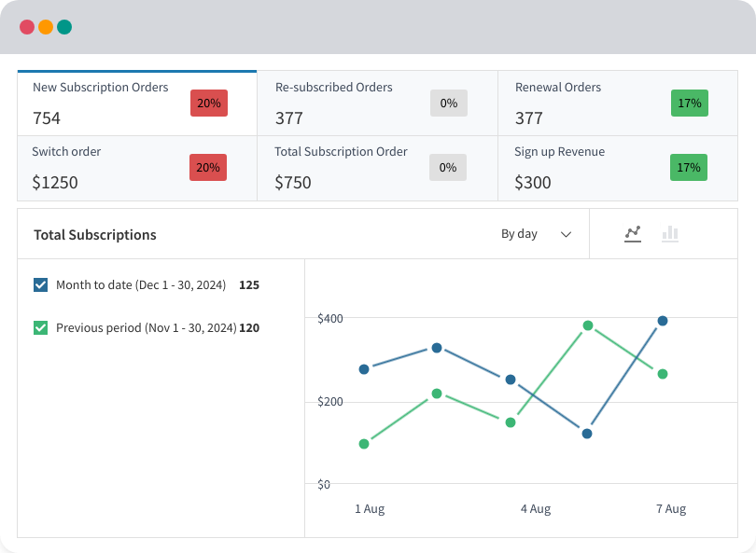Uncheck Previous period checkbox

40,328
